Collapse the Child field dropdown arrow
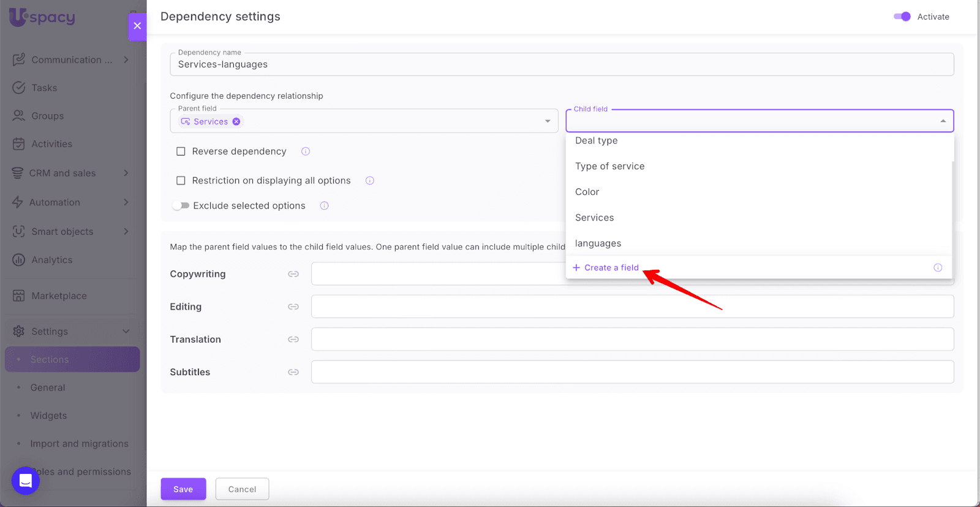980x507 pixels. click(943, 121)
